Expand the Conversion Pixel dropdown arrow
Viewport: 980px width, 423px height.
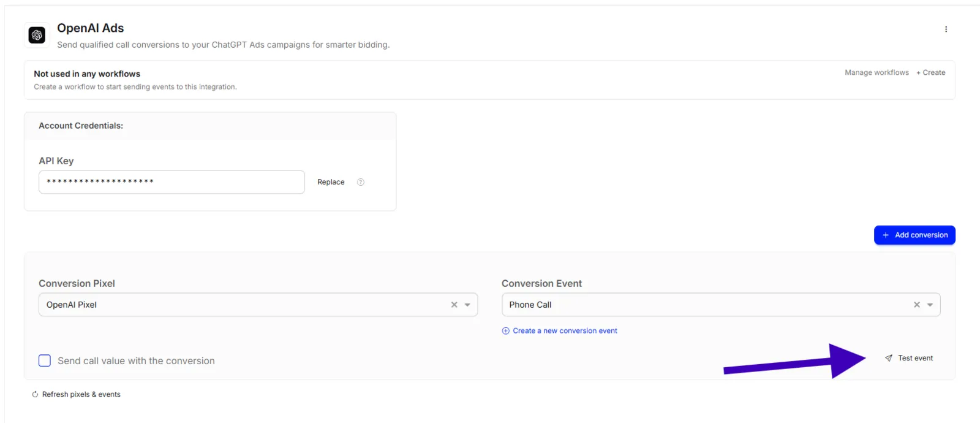(467, 305)
